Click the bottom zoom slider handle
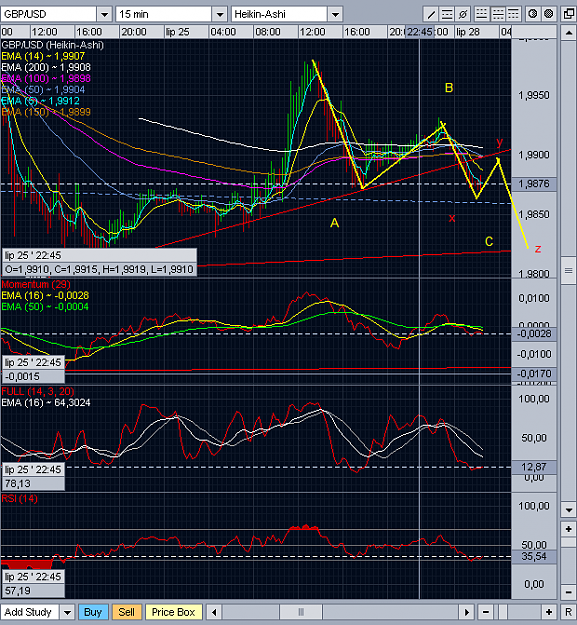This screenshot has height=625, width=577. (504, 612)
